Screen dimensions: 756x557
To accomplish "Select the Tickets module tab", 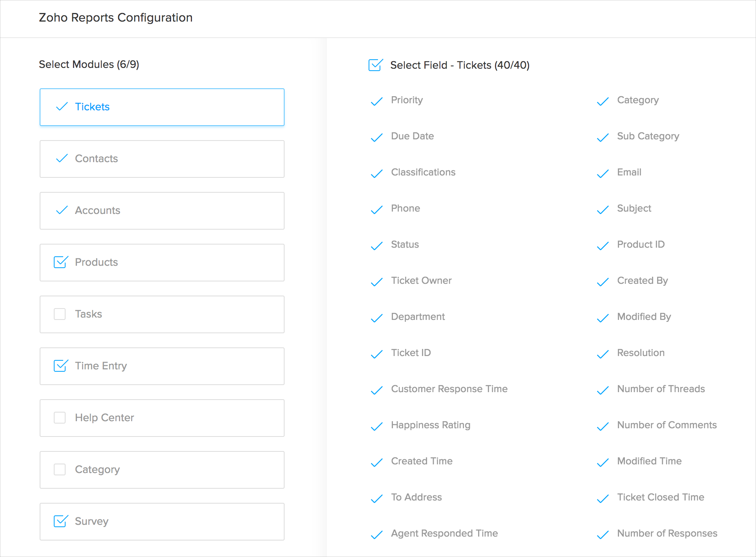I will click(162, 107).
